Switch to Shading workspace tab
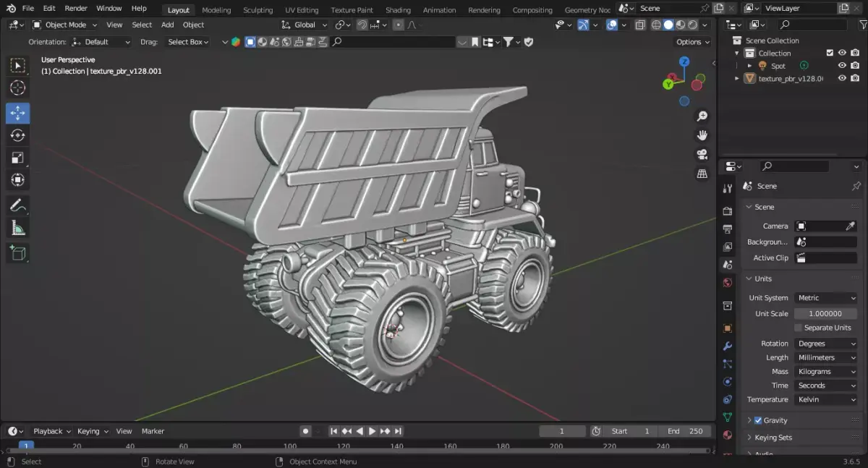This screenshot has width=868, height=468. (x=398, y=10)
